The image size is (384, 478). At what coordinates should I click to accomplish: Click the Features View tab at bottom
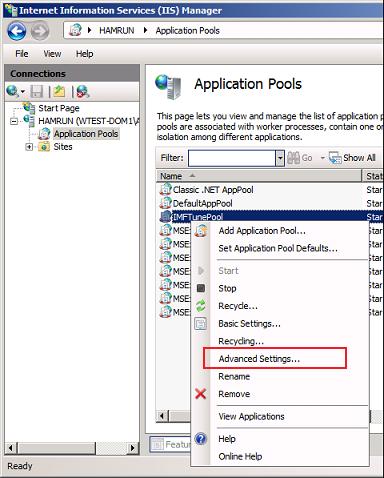pos(171,444)
